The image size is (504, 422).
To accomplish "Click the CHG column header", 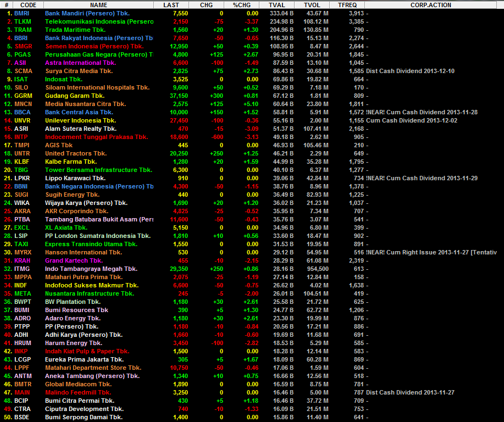I will coord(206,5).
